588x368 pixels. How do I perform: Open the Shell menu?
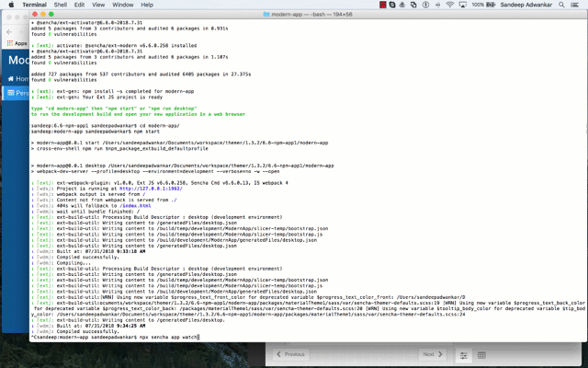(61, 5)
